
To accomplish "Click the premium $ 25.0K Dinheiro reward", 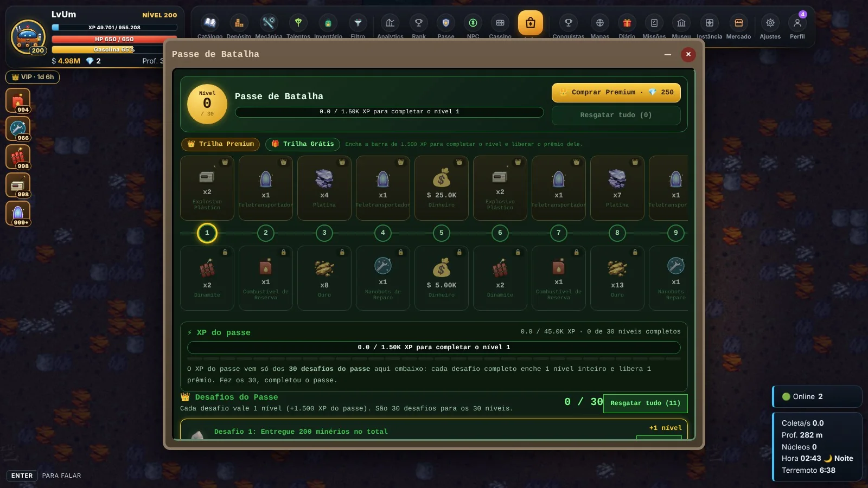I will [x=442, y=188].
